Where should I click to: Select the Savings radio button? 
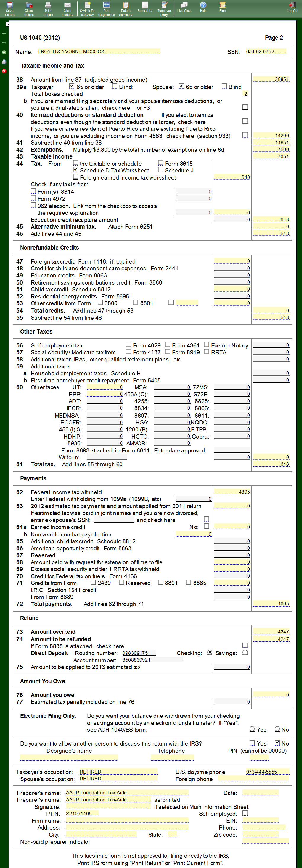(245, 652)
